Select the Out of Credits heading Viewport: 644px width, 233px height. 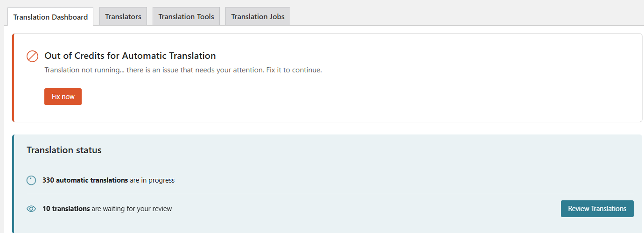[x=130, y=56]
